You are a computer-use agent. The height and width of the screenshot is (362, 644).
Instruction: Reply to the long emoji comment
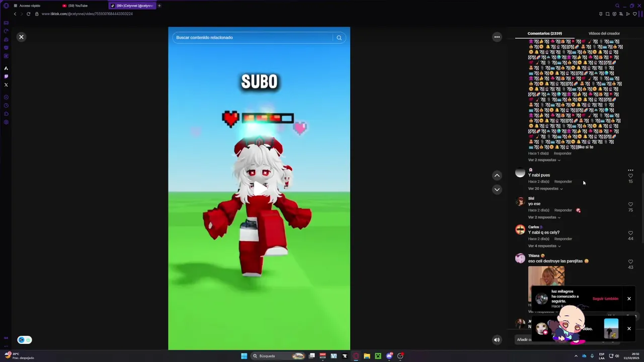[x=562, y=153]
